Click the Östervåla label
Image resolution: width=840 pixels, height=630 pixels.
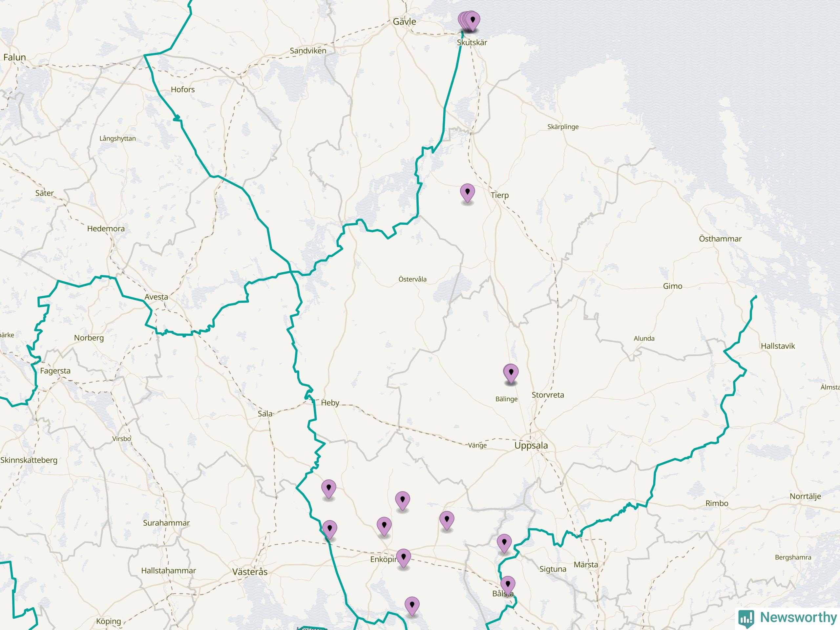point(412,279)
